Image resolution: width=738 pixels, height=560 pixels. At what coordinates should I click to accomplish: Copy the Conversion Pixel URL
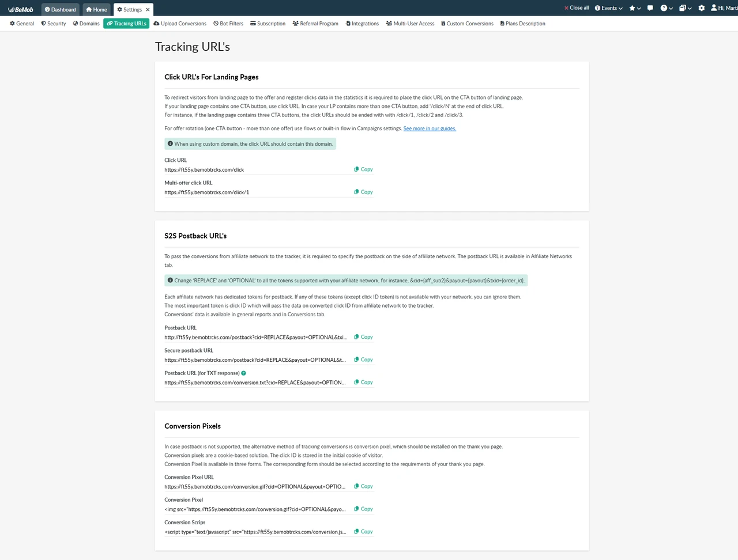point(364,486)
